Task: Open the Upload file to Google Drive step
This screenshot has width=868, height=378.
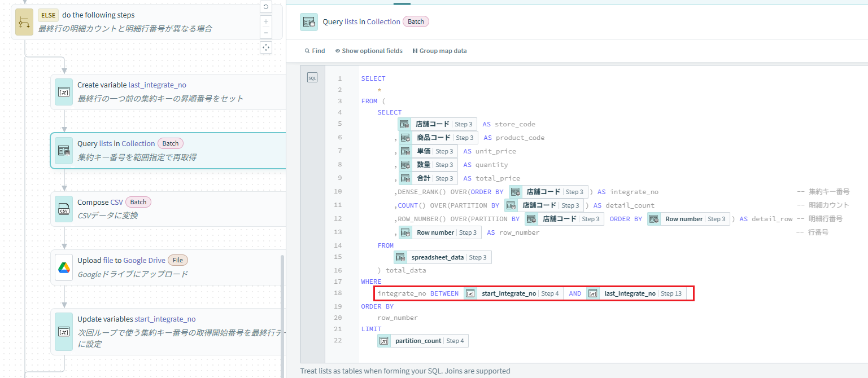Action: 168,267
